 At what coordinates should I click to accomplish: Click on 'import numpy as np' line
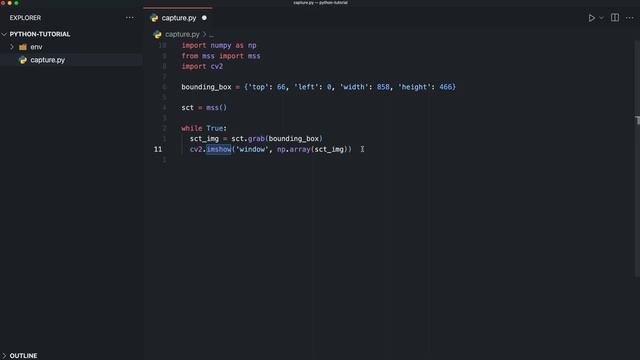219,45
